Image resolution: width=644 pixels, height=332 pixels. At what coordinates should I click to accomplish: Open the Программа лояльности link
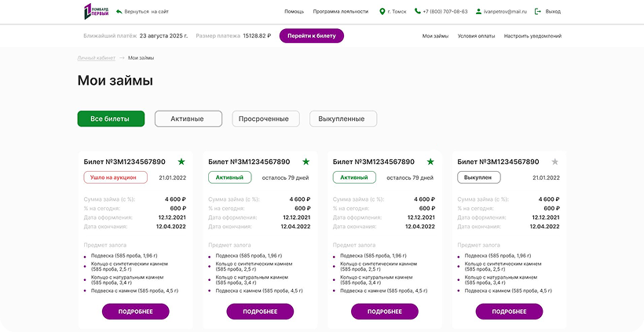pos(340,12)
